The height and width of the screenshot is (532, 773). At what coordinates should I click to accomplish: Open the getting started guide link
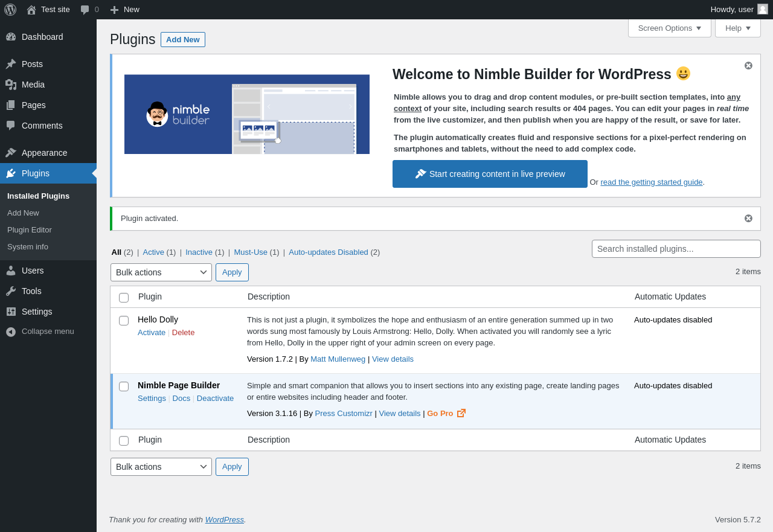[x=652, y=182]
